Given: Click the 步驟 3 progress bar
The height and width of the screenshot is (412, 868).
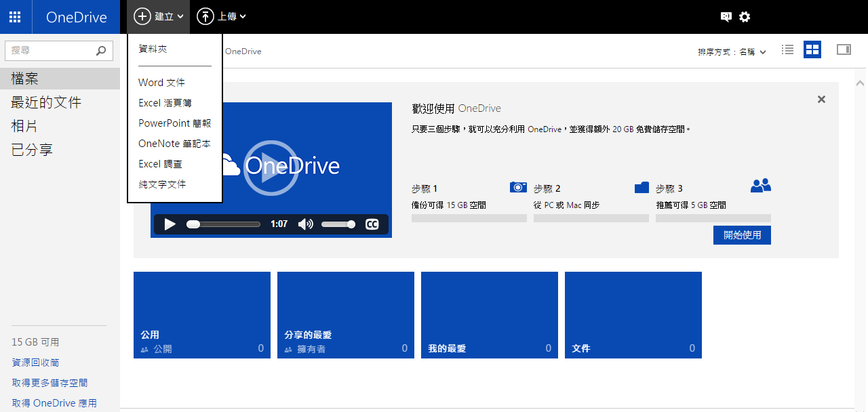Looking at the screenshot, I should (713, 218).
